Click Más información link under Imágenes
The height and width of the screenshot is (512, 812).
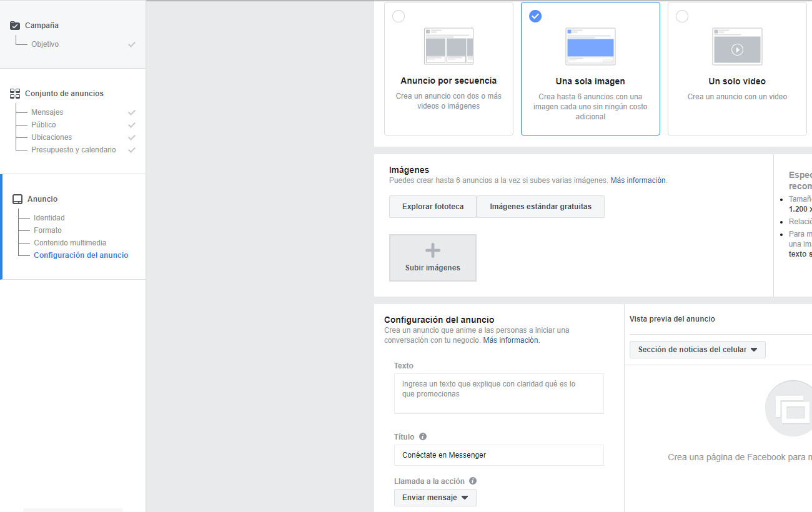coord(638,180)
